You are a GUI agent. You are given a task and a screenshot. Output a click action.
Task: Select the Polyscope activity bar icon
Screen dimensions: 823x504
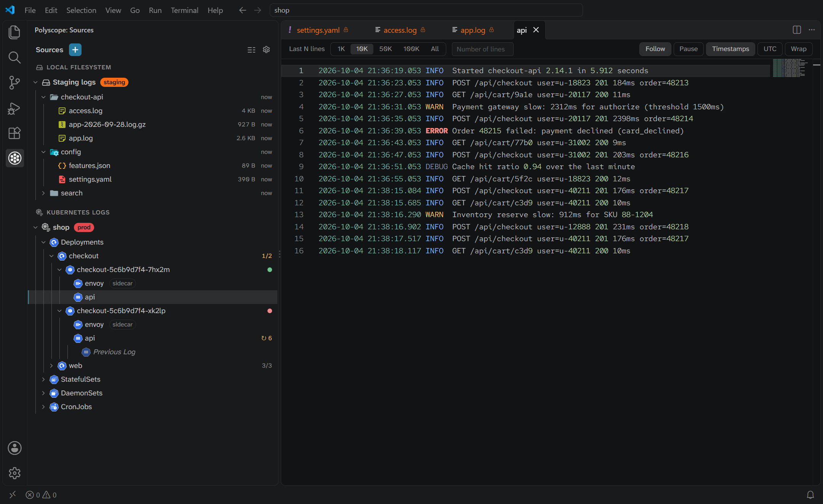14,158
